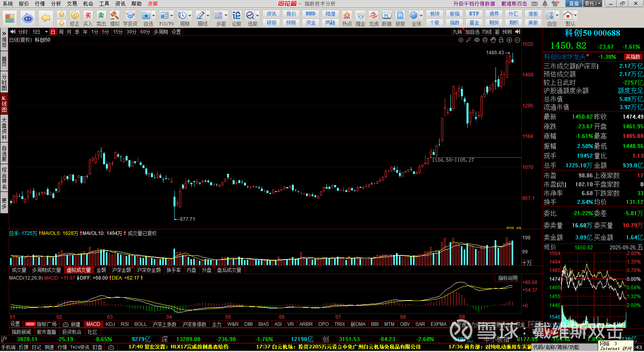Click 科创50ETF龙头 link in quote panel

point(565,57)
